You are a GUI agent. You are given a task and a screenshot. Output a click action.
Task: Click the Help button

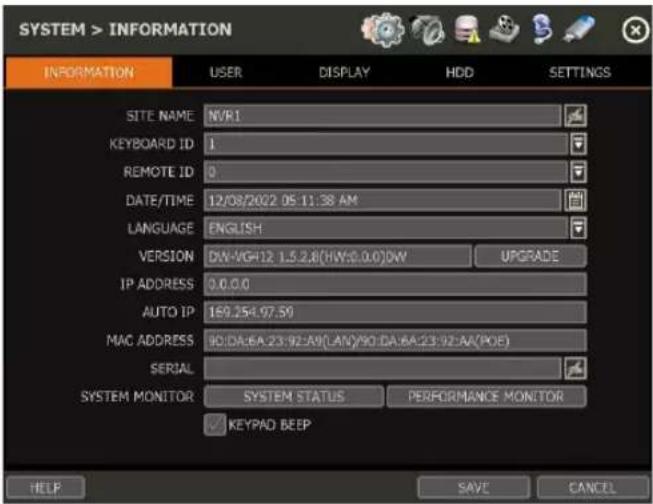click(46, 488)
